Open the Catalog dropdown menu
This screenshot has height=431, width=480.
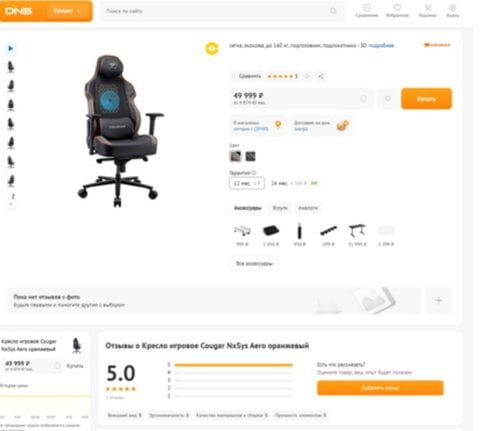[67, 11]
